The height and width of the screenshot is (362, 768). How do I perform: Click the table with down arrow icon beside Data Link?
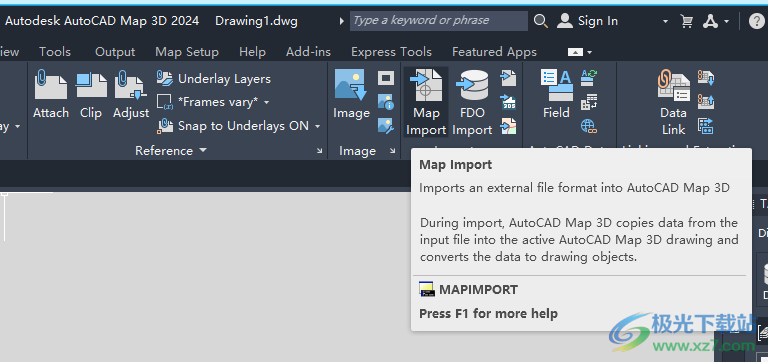click(x=706, y=77)
